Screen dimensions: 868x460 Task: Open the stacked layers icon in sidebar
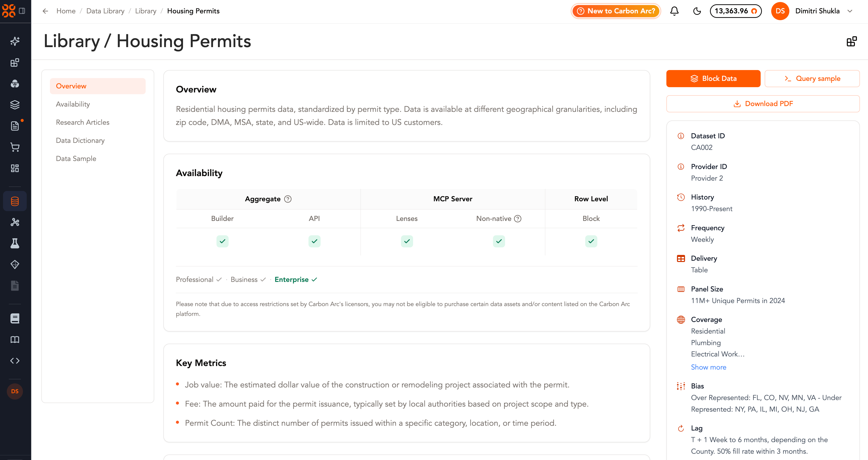[15, 105]
